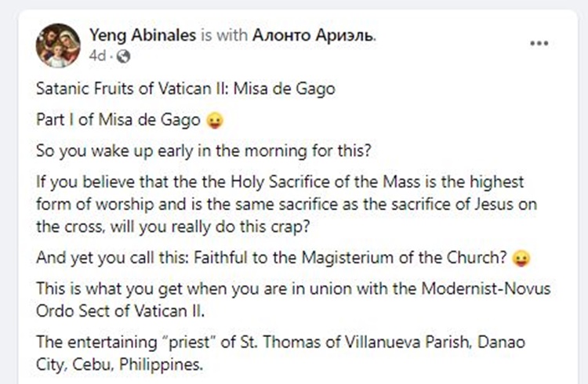The image size is (588, 384).
Task: Click the tongue emoji after Church question
Action: pos(521,259)
